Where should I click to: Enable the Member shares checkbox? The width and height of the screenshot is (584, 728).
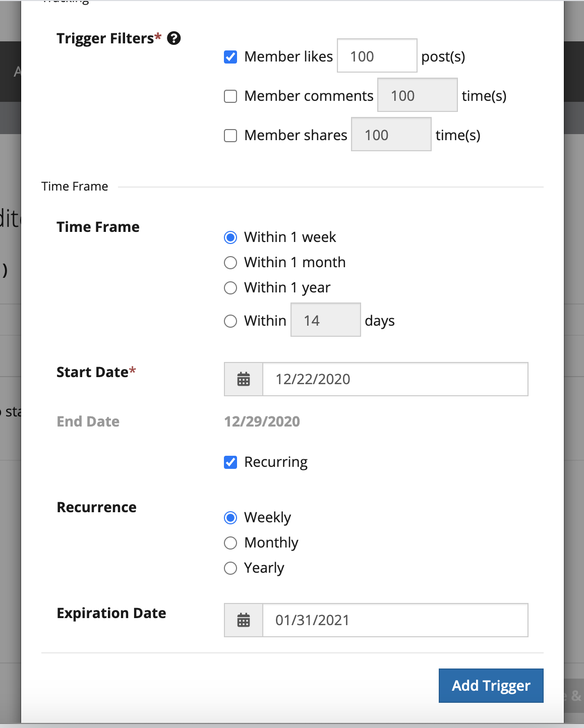[230, 136]
